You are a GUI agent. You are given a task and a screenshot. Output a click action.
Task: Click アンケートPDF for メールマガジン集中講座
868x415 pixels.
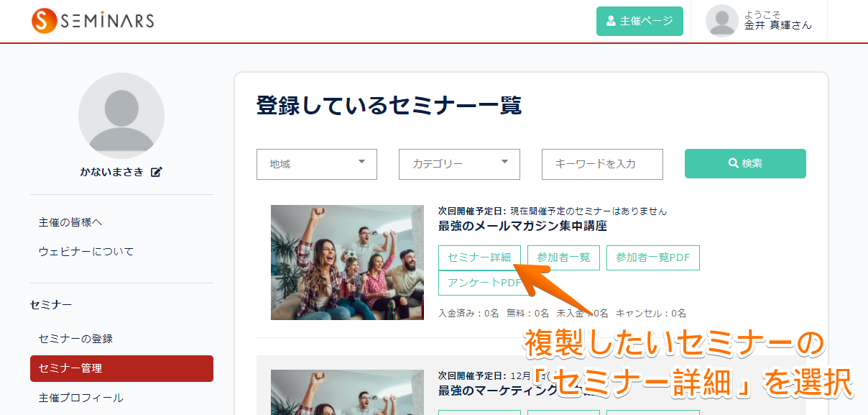coord(484,283)
